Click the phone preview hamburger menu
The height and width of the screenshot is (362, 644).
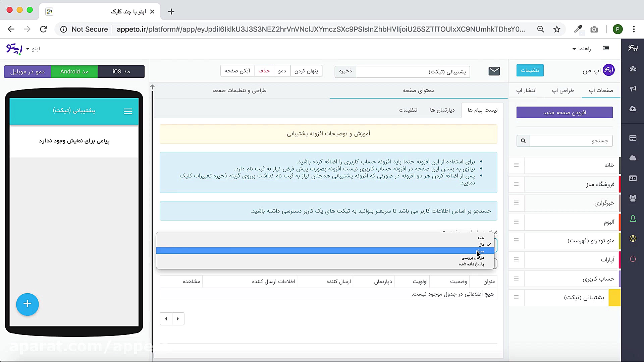[128, 111]
